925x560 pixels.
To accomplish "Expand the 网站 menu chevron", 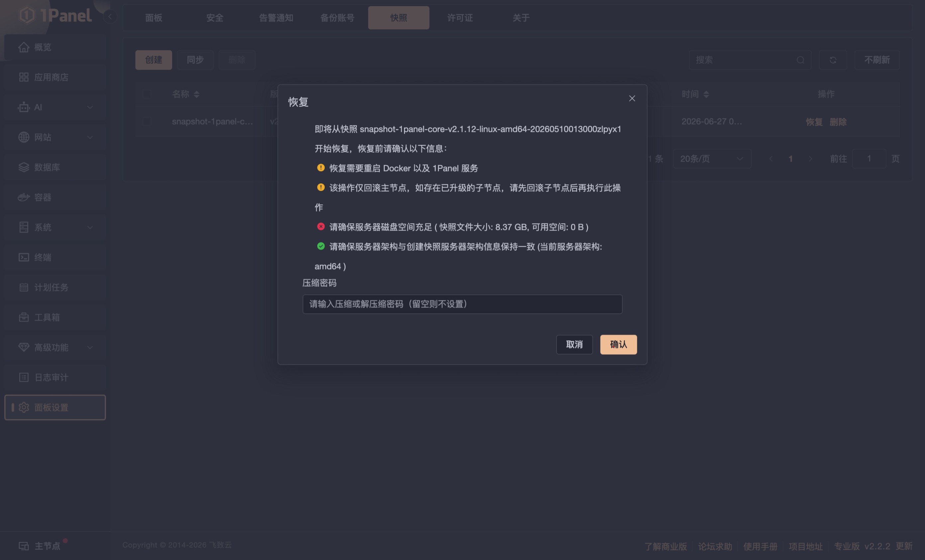I will (90, 138).
